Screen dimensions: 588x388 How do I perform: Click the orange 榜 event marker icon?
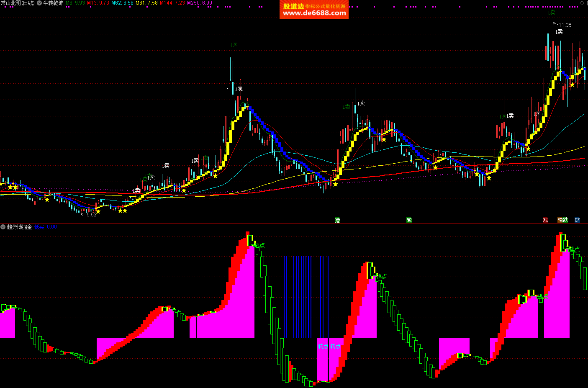pyautogui.click(x=560, y=220)
